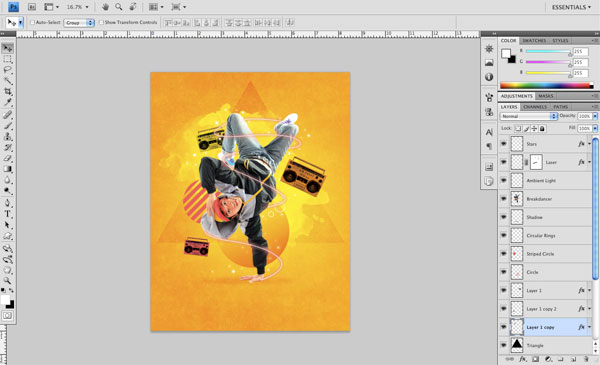Image resolution: width=600 pixels, height=365 pixels.
Task: Select the Zoom tool in the toolbox
Action: 7,280
